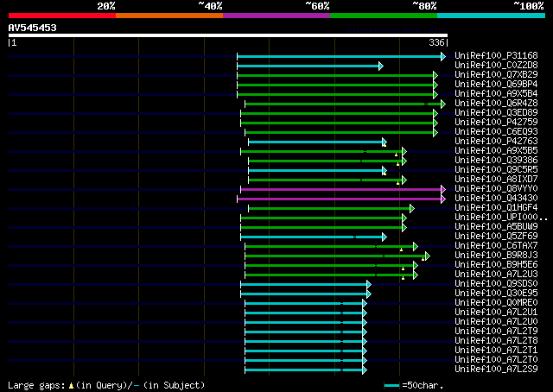The image size is (553, 392).
Task: Open the UniRef100_Q39386 hit label
Action: pyautogui.click(x=495, y=160)
